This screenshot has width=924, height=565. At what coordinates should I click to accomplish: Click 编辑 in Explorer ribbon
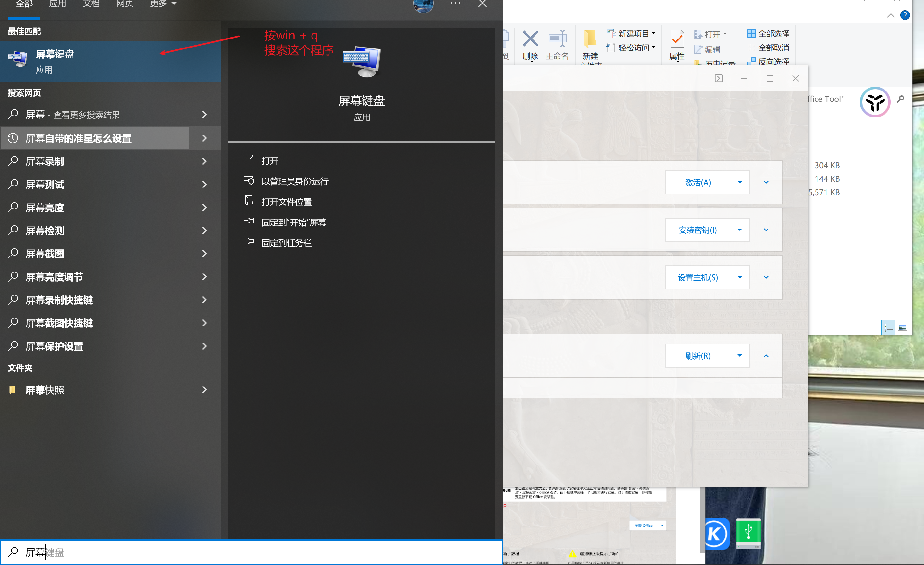(x=708, y=49)
